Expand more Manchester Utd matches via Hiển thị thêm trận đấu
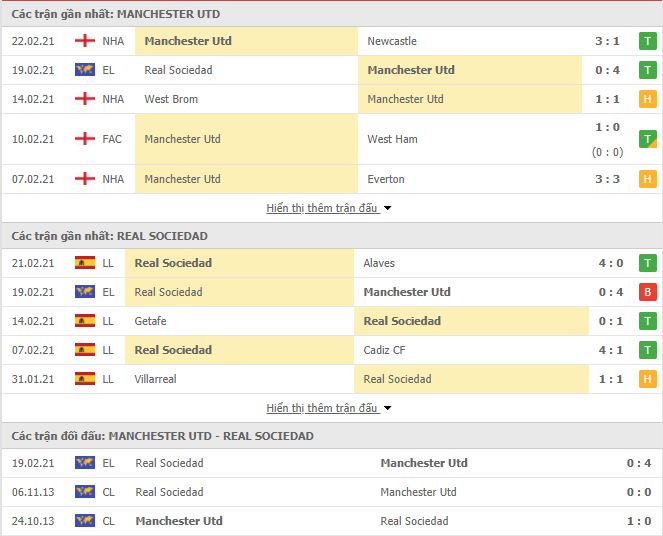The image size is (663, 536). pos(322,208)
